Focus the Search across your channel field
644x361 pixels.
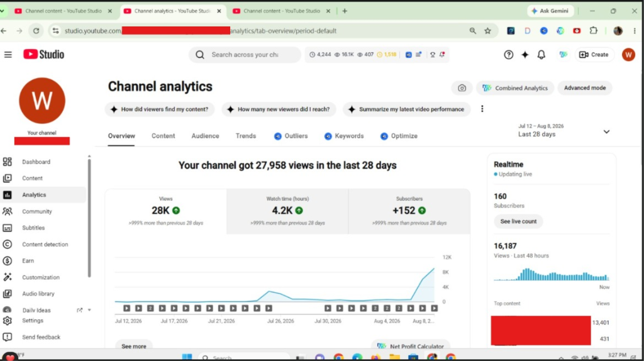coord(245,55)
